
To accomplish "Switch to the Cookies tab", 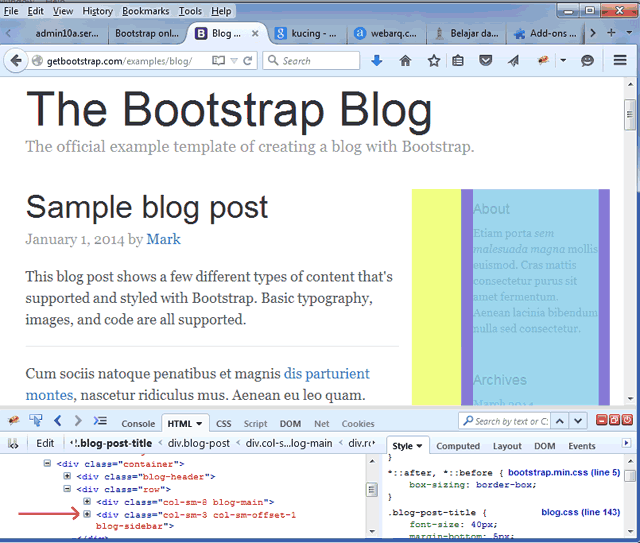I will point(358,424).
